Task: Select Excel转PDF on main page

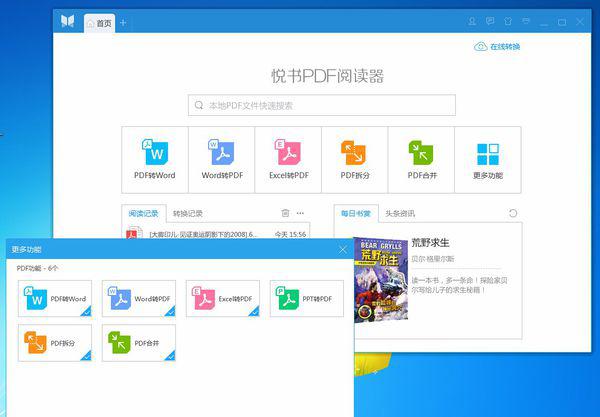Action: click(288, 160)
